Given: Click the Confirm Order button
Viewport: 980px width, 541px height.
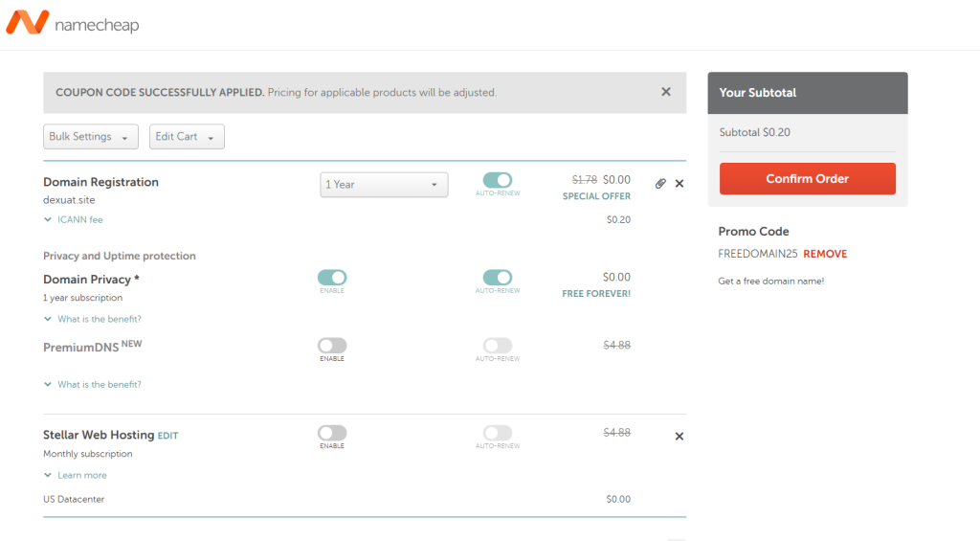Looking at the screenshot, I should 807,179.
